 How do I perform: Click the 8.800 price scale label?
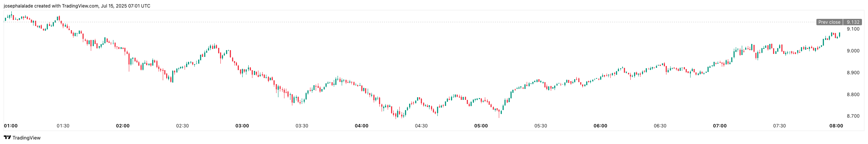[x=853, y=95]
